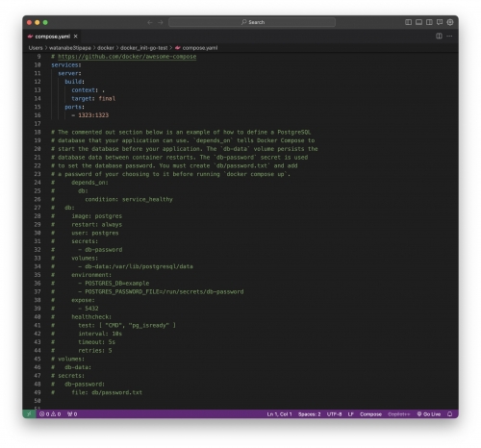
Task: Click the Search command center field
Action: tap(252, 22)
